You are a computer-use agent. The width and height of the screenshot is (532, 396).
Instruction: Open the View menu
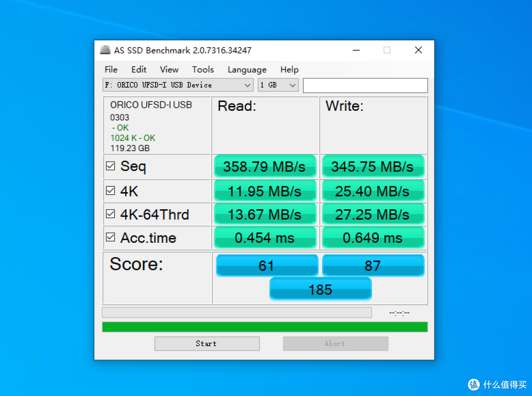(x=169, y=69)
